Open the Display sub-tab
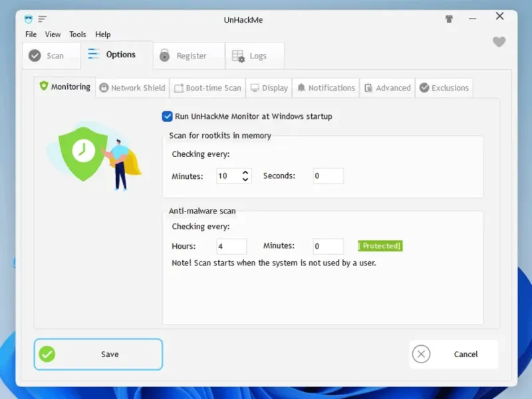The height and width of the screenshot is (399, 532). tap(269, 88)
